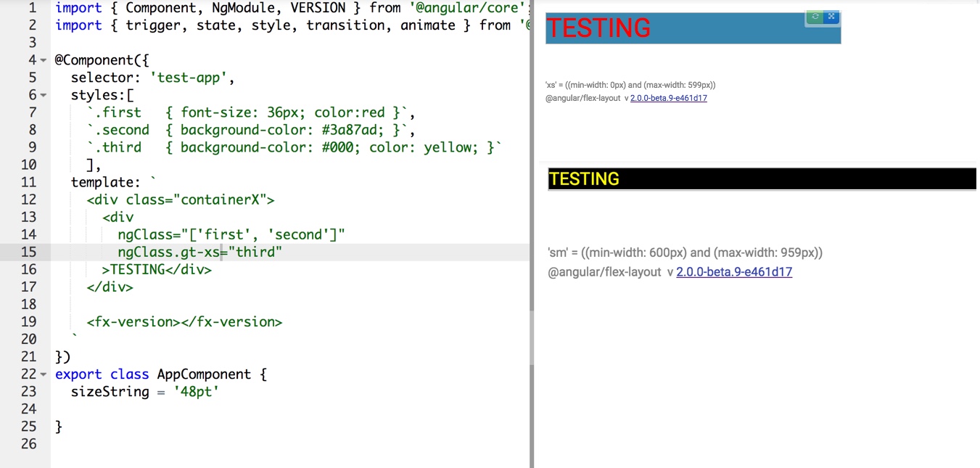Click the '<div class="containerX">' line
980x468 pixels.
pos(180,200)
